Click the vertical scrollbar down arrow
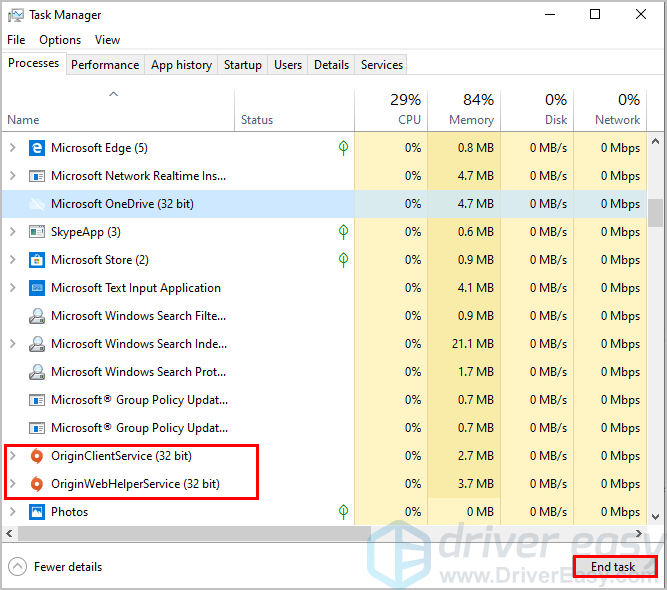This screenshot has width=667, height=590. pos(656,517)
